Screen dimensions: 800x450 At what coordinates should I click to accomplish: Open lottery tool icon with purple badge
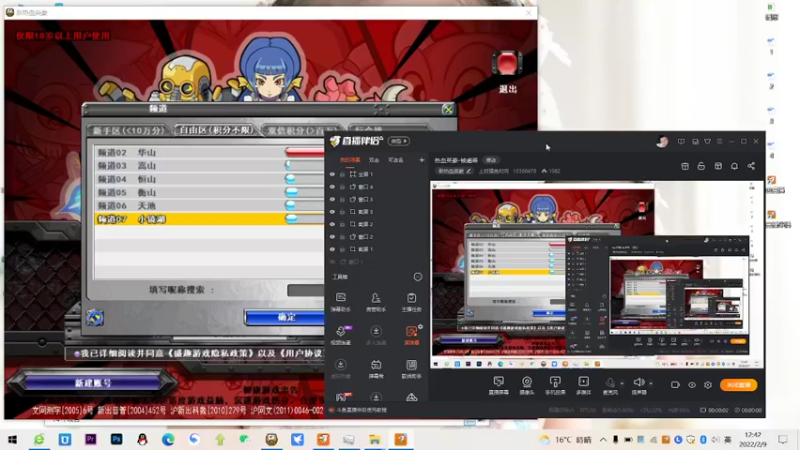(341, 335)
